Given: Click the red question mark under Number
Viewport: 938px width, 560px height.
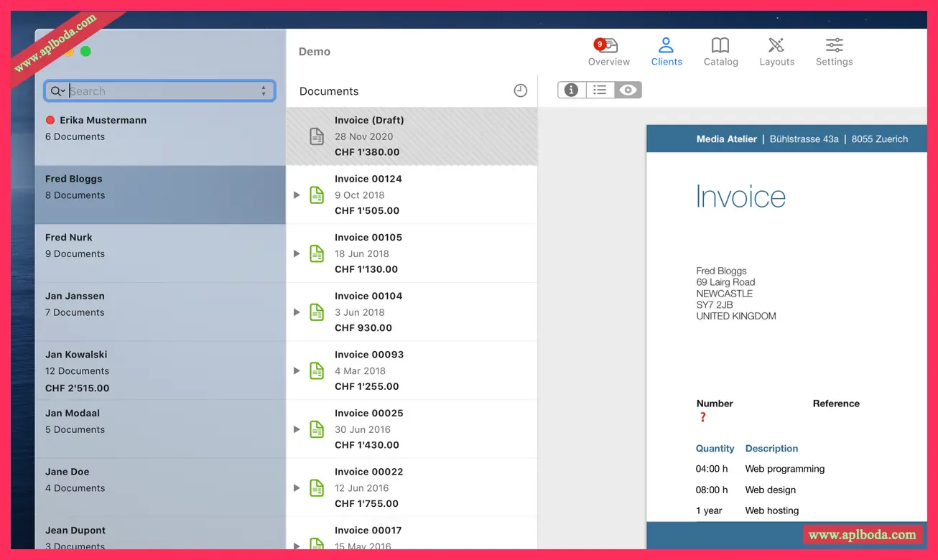Looking at the screenshot, I should point(702,417).
